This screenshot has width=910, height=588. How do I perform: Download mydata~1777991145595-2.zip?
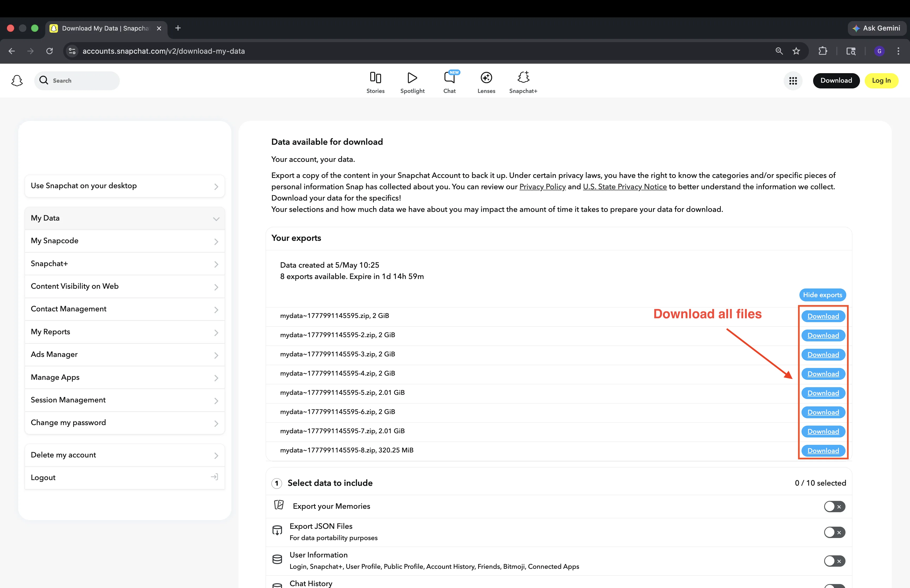click(x=823, y=335)
